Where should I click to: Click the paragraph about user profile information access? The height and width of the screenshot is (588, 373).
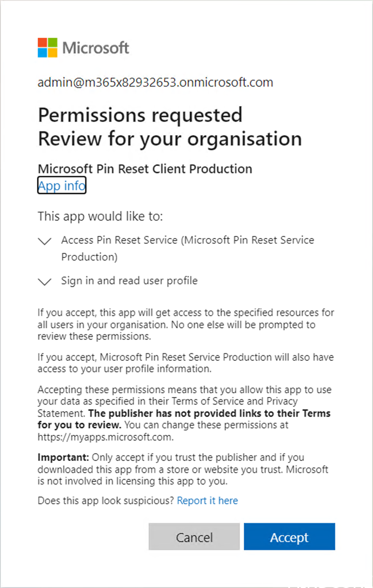185,363
